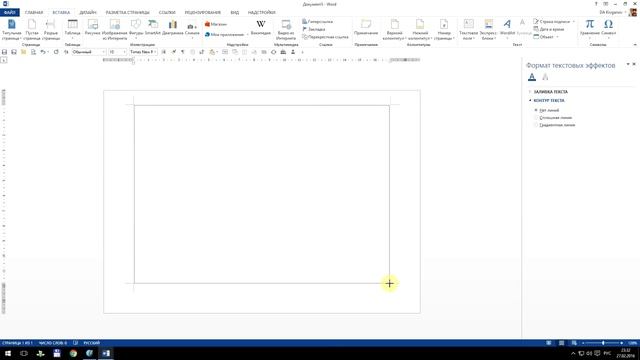Viewport: 640px width, 360px height.
Task: Toggle the paragraph marks (¶) icon
Action: tap(182, 52)
